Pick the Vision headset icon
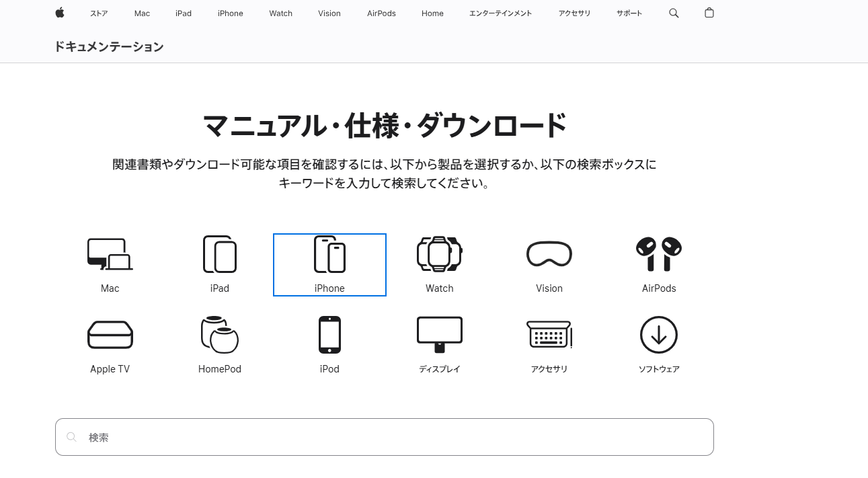Image resolution: width=868 pixels, height=478 pixels. tap(549, 254)
